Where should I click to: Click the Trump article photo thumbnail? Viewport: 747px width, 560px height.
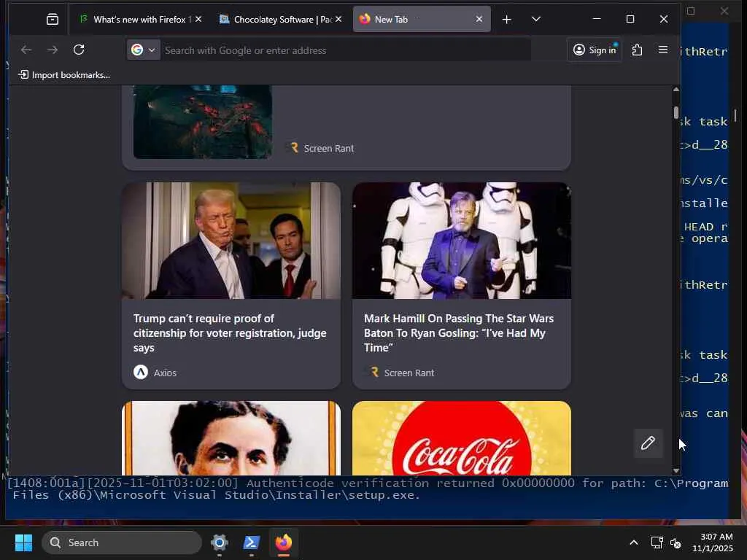point(231,241)
